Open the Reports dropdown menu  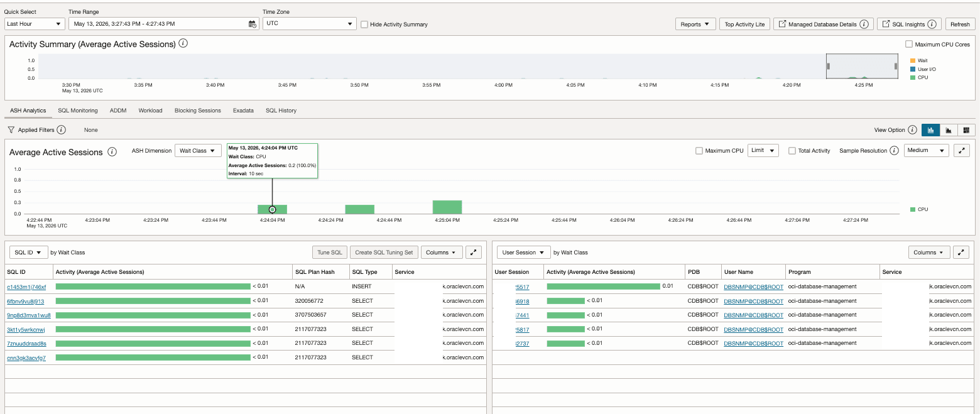tap(695, 24)
